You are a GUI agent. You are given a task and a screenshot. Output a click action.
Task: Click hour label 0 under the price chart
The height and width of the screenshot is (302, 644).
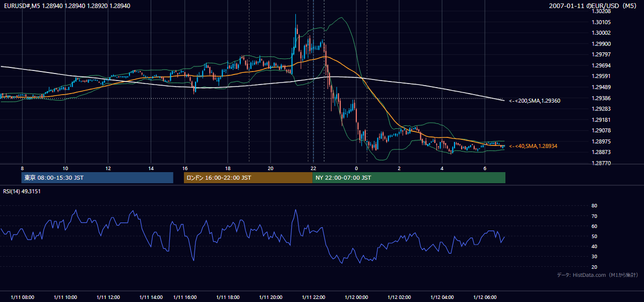point(356,168)
